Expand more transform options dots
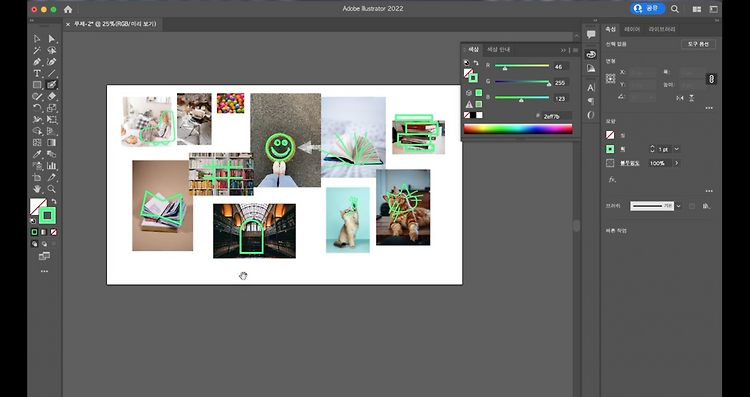The image size is (750, 397). 709,108
